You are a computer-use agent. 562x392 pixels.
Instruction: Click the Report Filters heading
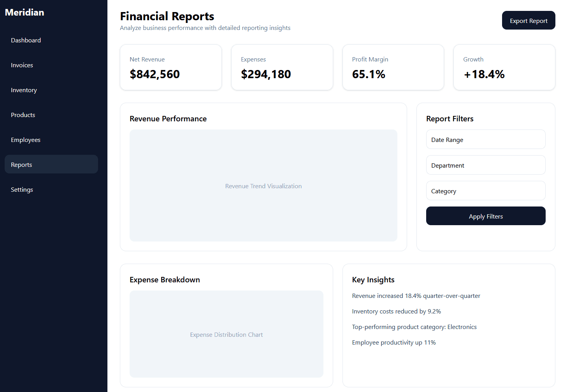(450, 119)
